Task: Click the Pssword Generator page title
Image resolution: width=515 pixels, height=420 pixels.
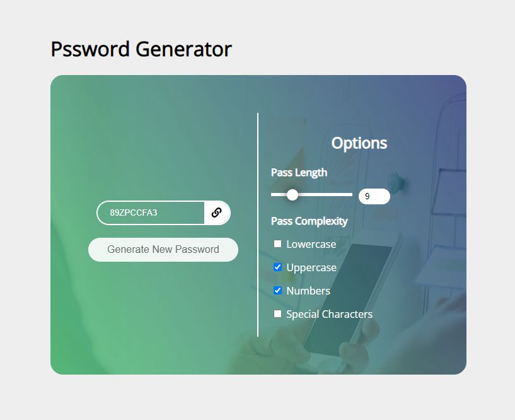Action: point(141,49)
